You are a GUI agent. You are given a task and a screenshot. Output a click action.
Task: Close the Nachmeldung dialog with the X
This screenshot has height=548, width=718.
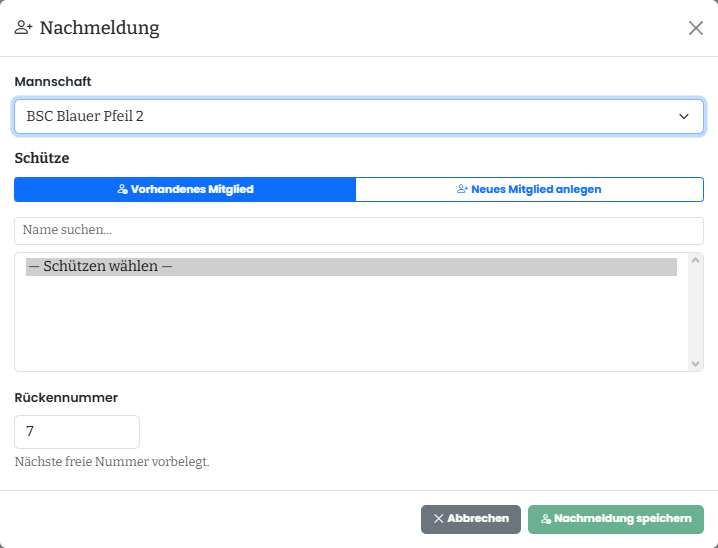click(x=696, y=28)
